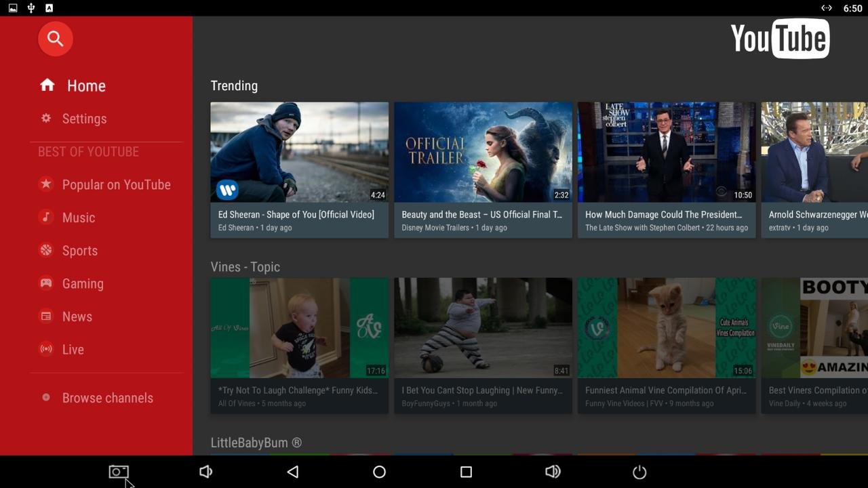
Task: Click the 'BEST OF YOUTUBE' sidebar header
Action: [x=88, y=152]
